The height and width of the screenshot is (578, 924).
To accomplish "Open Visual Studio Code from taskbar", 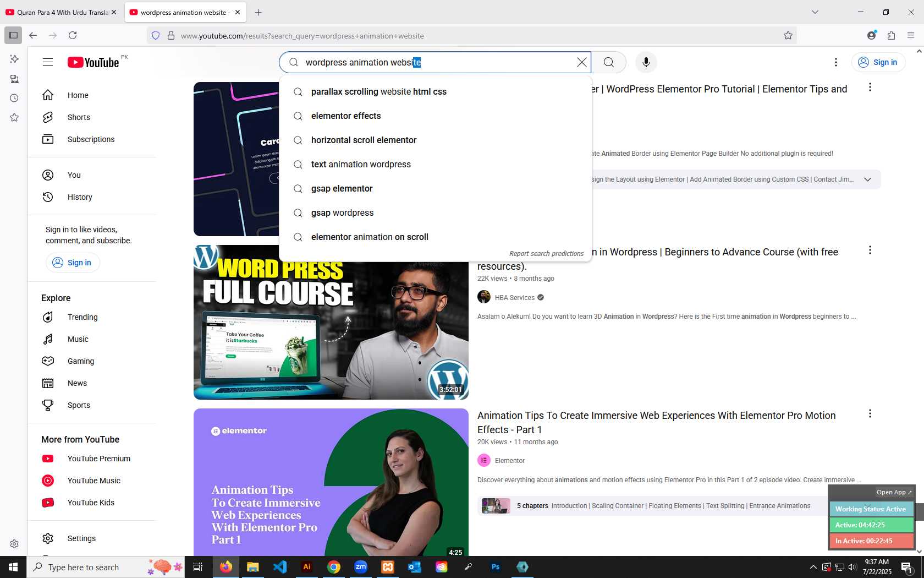I will coord(280,567).
